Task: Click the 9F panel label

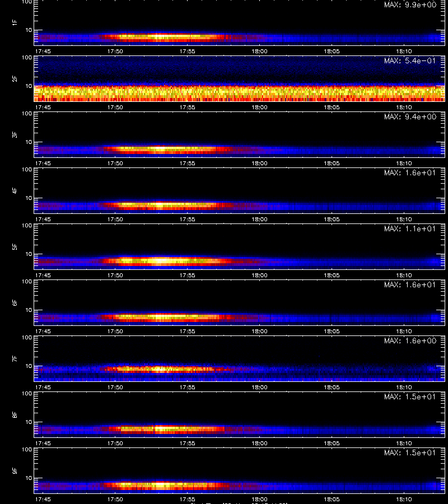Action: point(15,471)
